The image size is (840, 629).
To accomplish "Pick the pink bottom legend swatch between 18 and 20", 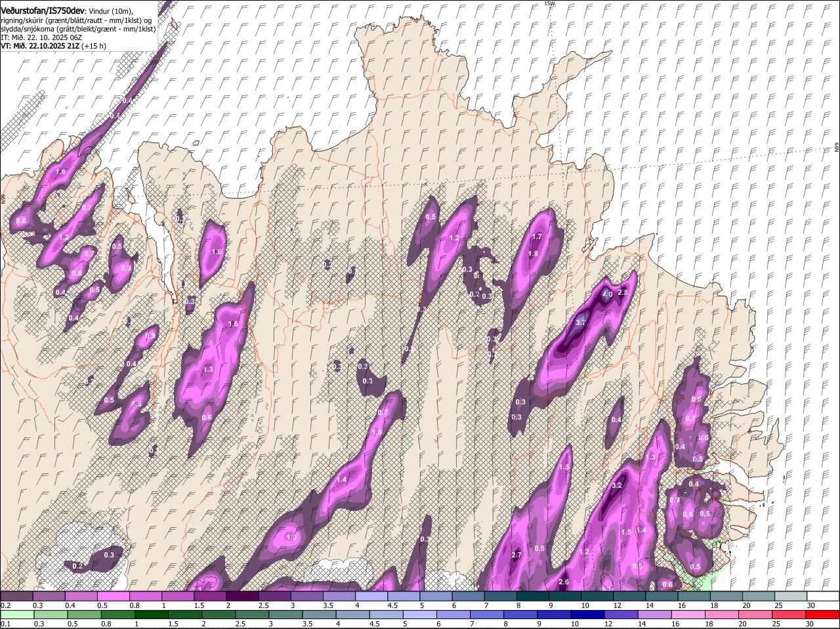I will pos(723,615).
